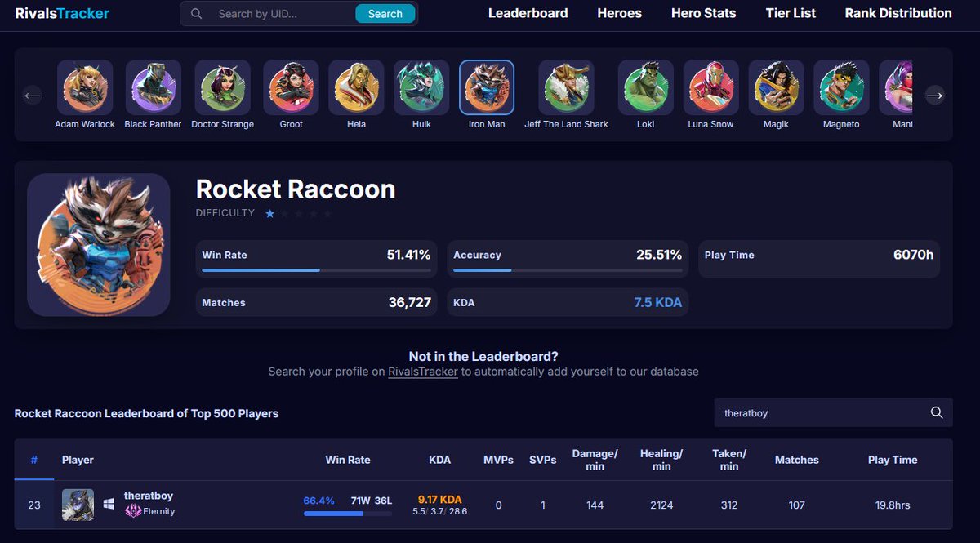Sort by the Damage/min column header
Image resolution: width=980 pixels, height=543 pixels.
click(595, 460)
